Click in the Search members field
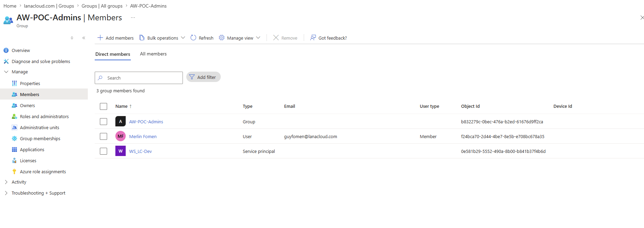The height and width of the screenshot is (228, 644). click(x=139, y=78)
